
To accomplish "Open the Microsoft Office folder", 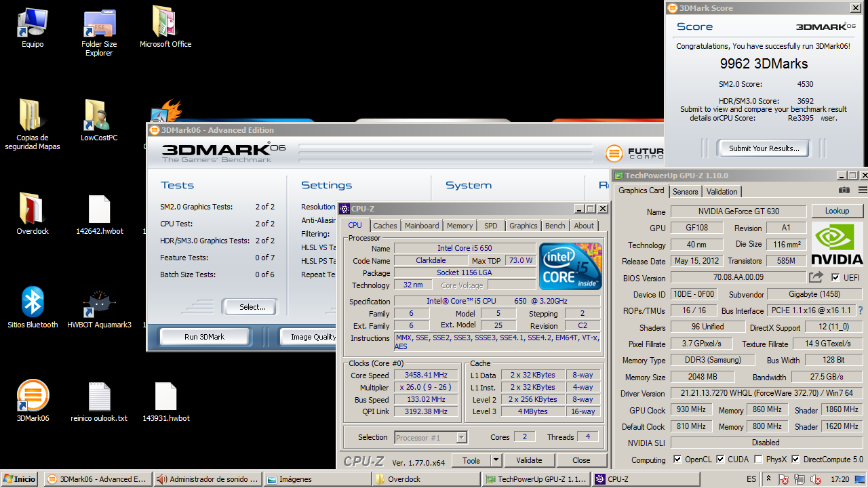I will pyautogui.click(x=165, y=27).
